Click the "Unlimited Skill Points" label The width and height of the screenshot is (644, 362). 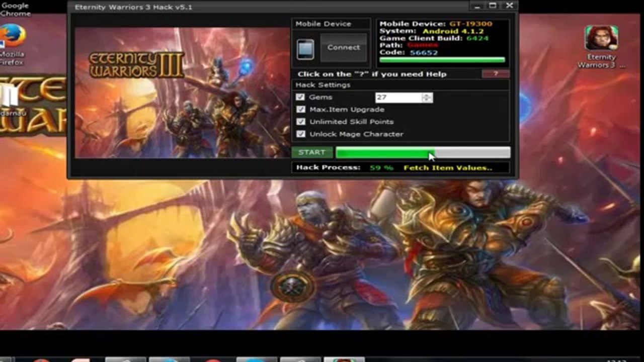click(352, 122)
